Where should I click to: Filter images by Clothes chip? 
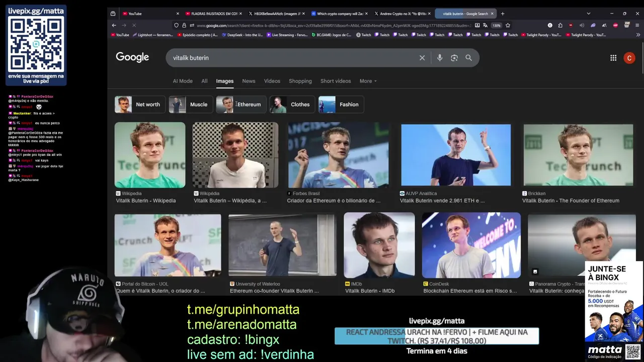click(x=292, y=105)
